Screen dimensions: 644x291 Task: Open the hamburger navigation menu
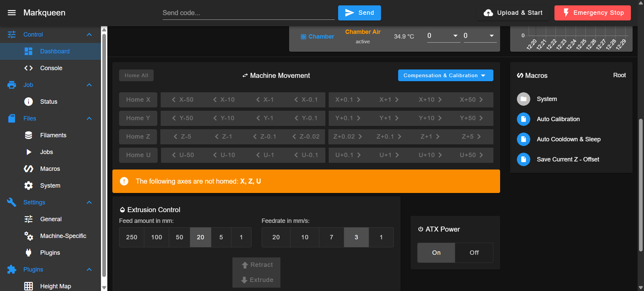pyautogui.click(x=12, y=13)
